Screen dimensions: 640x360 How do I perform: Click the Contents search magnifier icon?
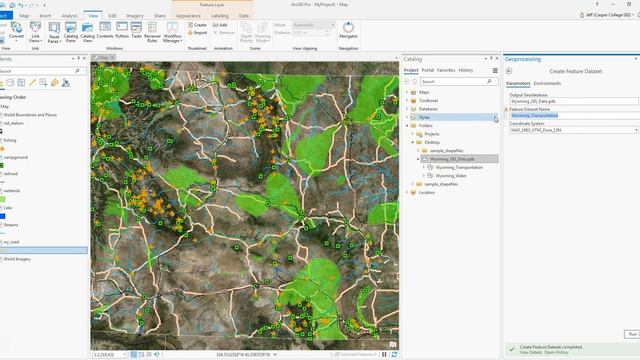tap(77, 71)
